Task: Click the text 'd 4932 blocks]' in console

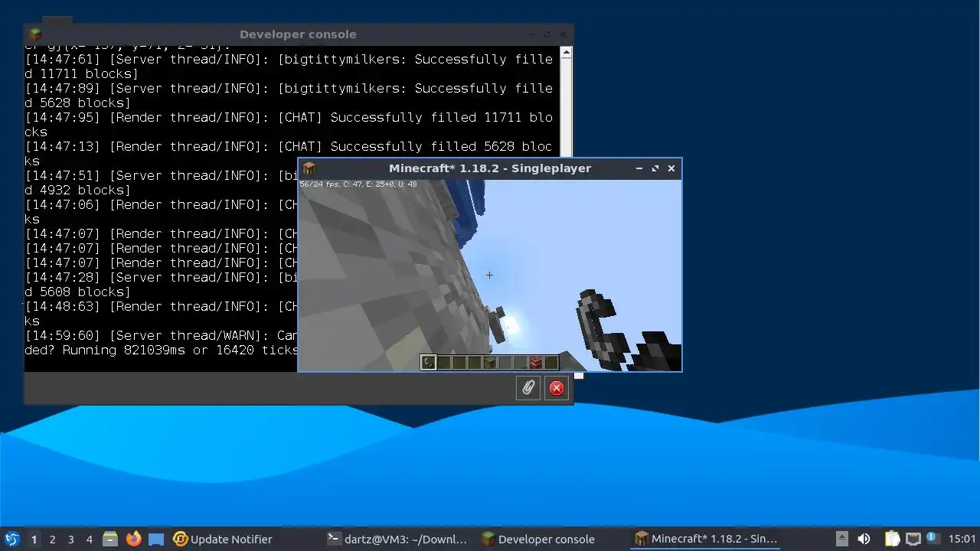Action: [77, 190]
